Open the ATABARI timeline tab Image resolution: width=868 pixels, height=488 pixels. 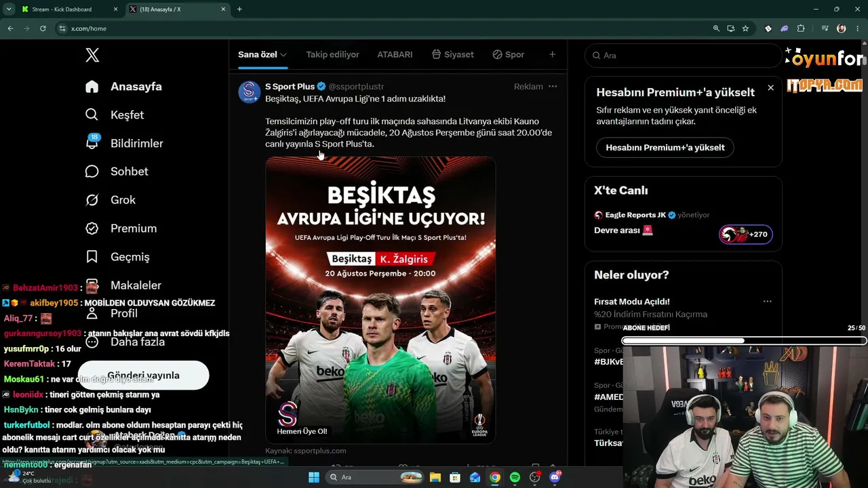tap(395, 54)
